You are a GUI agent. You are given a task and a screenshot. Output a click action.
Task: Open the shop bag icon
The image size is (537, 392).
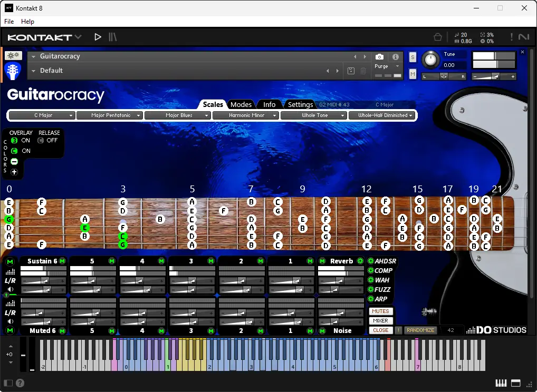tap(438, 37)
